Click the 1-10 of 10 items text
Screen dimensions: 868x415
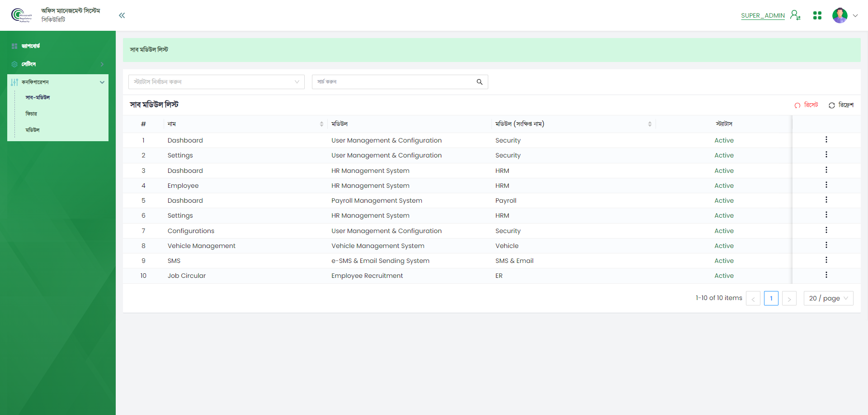719,298
